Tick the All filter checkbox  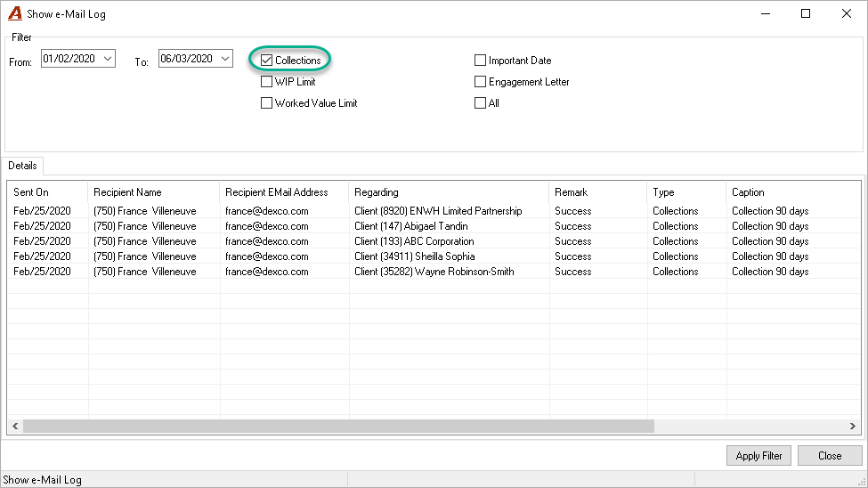[x=481, y=103]
